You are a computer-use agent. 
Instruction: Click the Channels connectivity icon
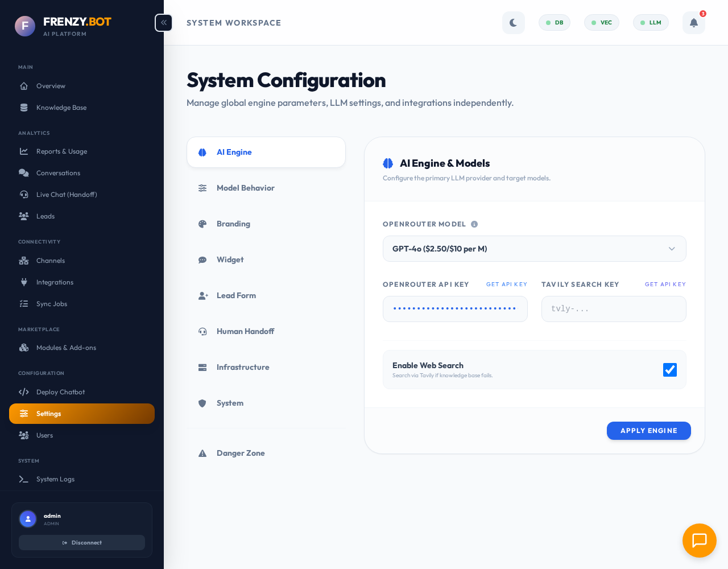click(x=23, y=261)
